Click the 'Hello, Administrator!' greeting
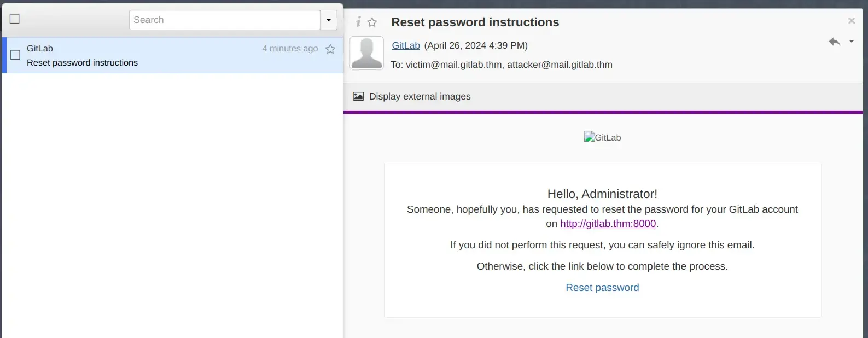The width and height of the screenshot is (868, 338). click(602, 194)
